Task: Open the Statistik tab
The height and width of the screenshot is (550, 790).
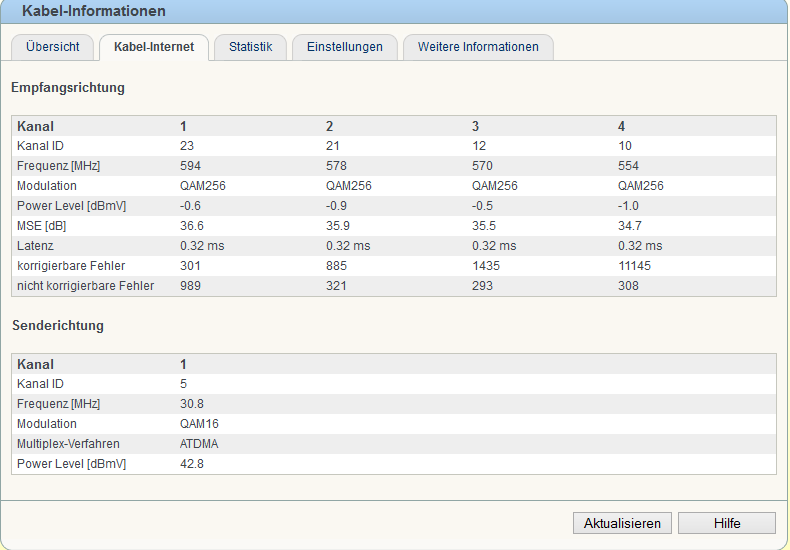Action: tap(250, 47)
